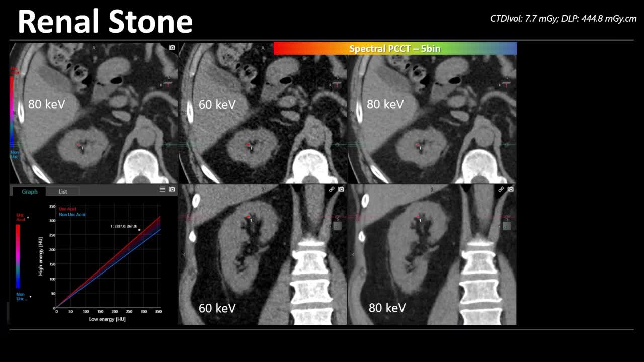Expand the Non Uric dropdown arrow
The image size is (644, 362).
pos(30,297)
